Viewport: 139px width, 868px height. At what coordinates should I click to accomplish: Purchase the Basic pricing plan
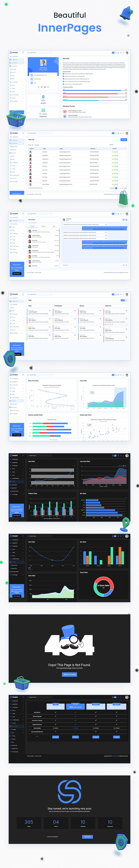(56, 737)
